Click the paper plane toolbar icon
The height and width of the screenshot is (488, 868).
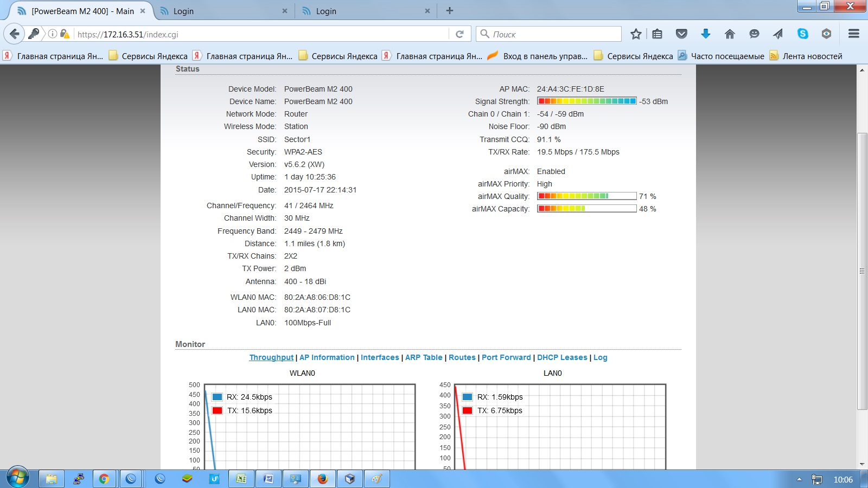(x=778, y=34)
